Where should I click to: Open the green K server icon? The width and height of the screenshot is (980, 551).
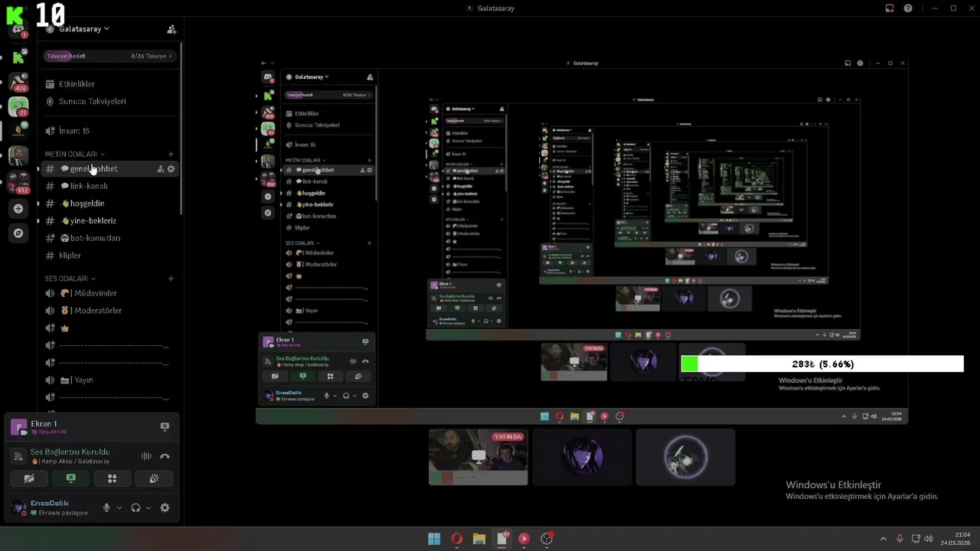(x=18, y=57)
